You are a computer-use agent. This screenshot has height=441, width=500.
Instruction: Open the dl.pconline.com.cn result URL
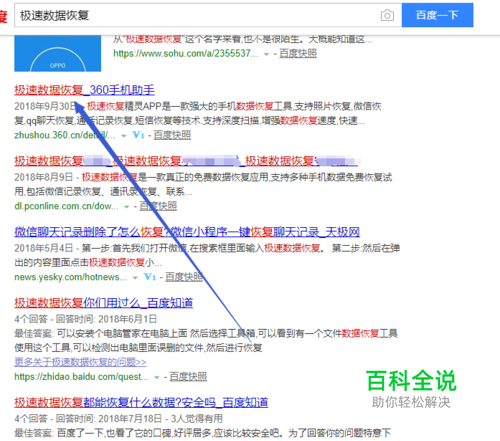[x=66, y=206]
